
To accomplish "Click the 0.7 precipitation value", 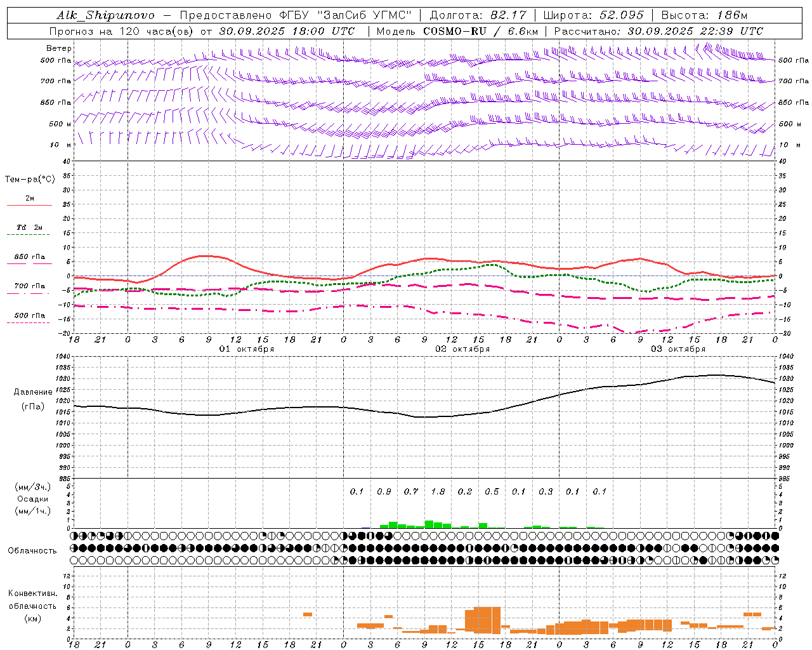I will click(x=411, y=491).
